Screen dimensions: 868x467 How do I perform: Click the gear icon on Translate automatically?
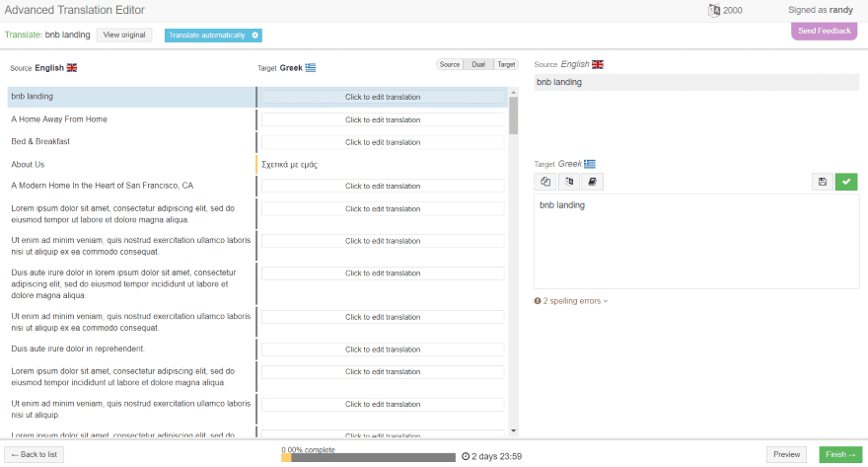(x=255, y=35)
